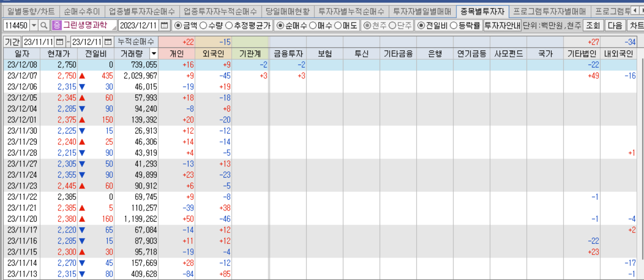The image size is (644, 280).
Task: Select the 순매수 radio button
Action: coord(280,25)
